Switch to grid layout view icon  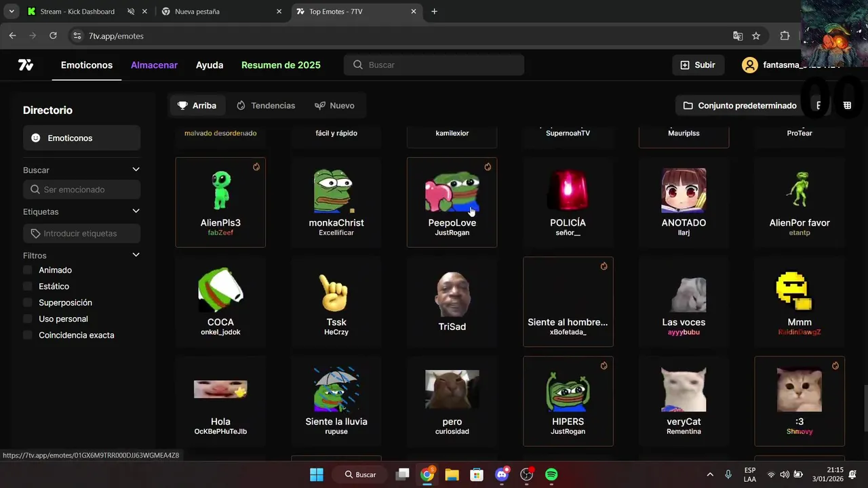[x=847, y=106]
